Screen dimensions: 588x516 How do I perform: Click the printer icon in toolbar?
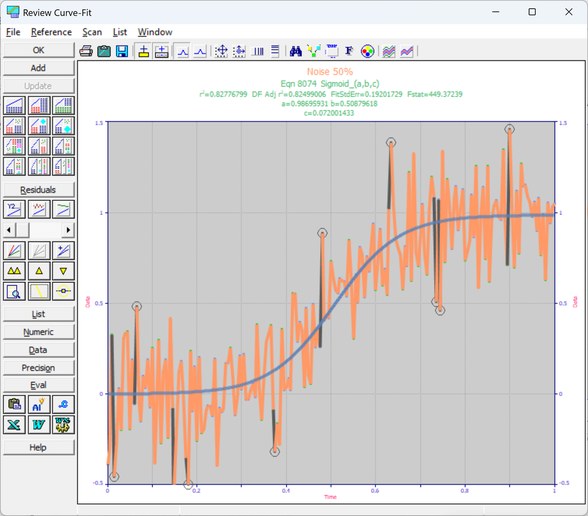coord(86,51)
